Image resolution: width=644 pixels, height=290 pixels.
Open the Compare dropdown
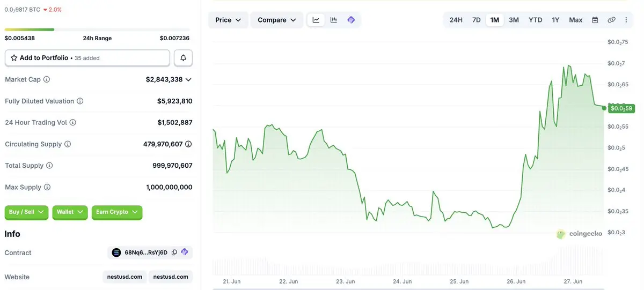point(277,20)
